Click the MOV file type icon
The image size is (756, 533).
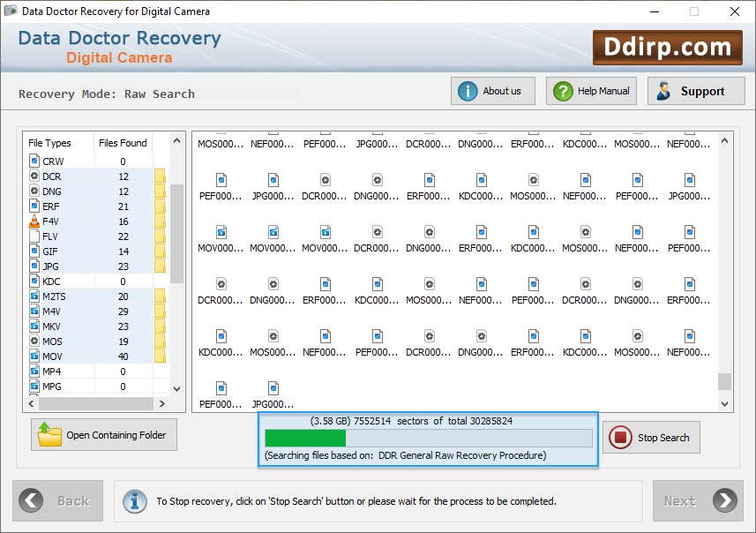click(34, 356)
